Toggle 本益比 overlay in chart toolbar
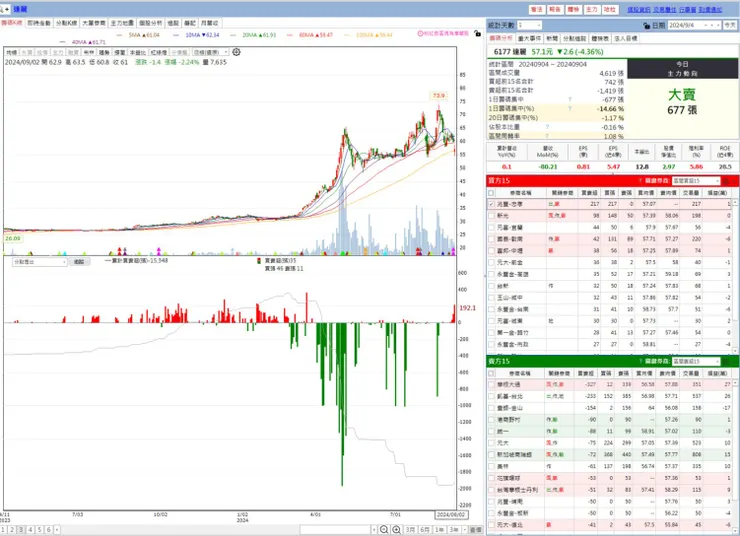Image resolution: width=740 pixels, height=536 pixels. click(x=137, y=52)
